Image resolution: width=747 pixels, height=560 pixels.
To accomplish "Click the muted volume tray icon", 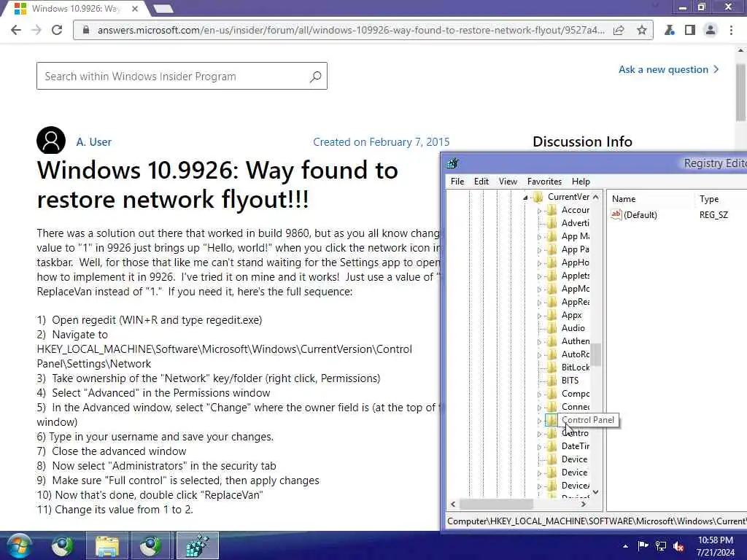I will point(679,546).
